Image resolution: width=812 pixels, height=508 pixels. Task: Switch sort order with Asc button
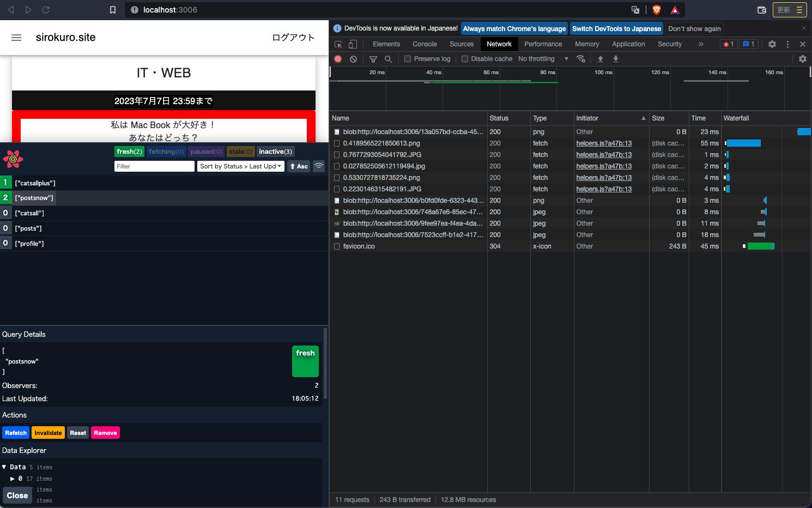pos(299,166)
